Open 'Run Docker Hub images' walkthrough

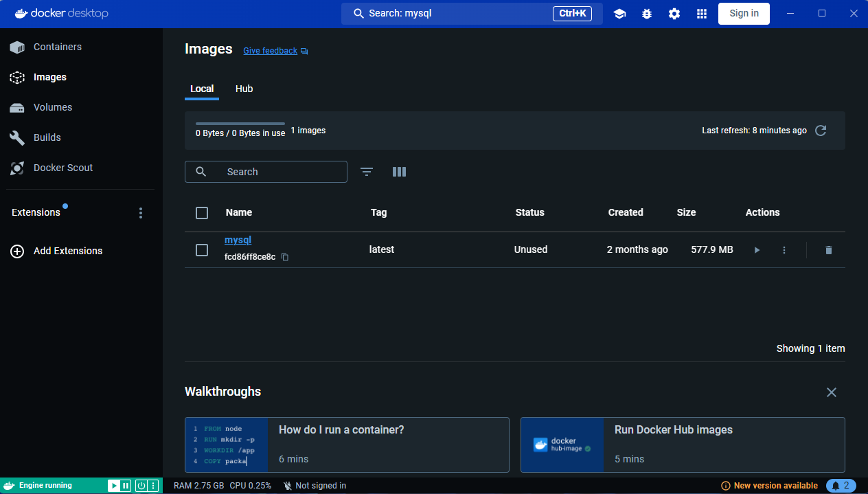pyautogui.click(x=683, y=445)
